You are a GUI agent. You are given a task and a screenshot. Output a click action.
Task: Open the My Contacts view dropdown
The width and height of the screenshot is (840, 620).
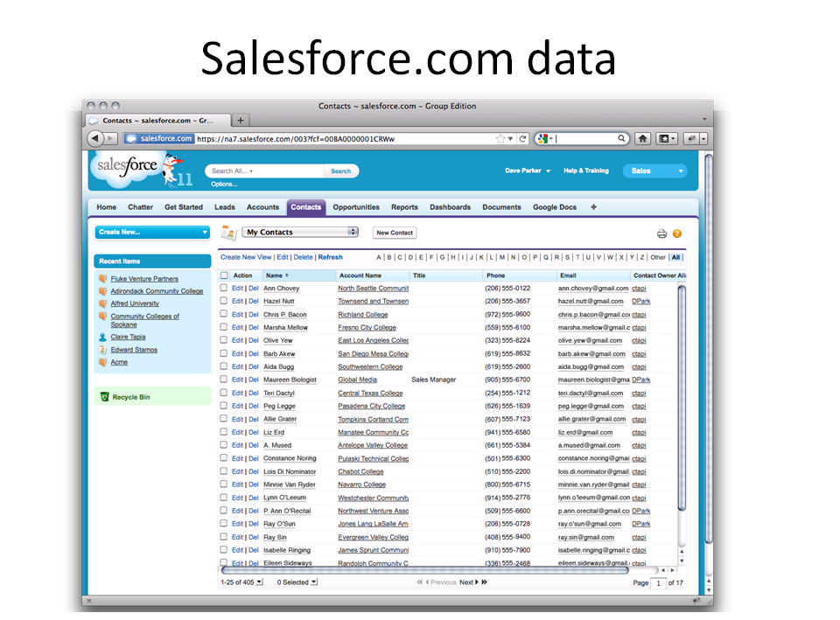(300, 233)
